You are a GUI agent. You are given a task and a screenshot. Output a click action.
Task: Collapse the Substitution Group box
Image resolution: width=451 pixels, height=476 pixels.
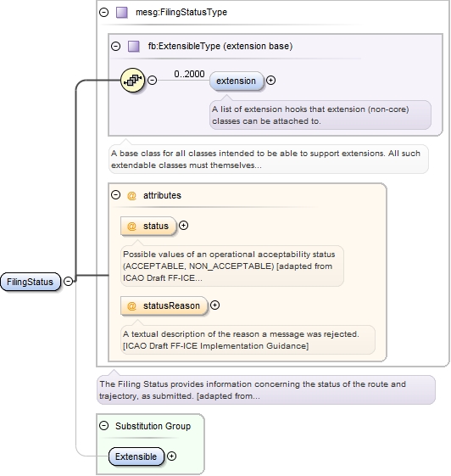pos(103,426)
